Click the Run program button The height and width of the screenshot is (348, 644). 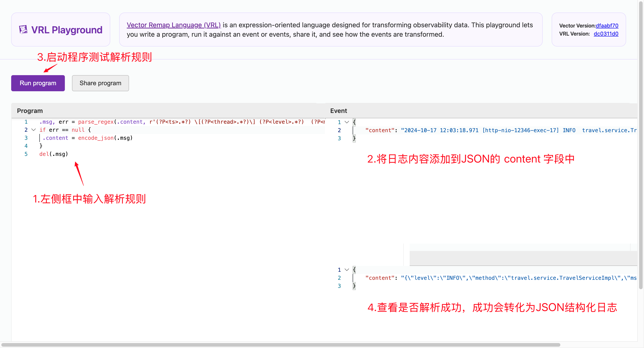38,83
